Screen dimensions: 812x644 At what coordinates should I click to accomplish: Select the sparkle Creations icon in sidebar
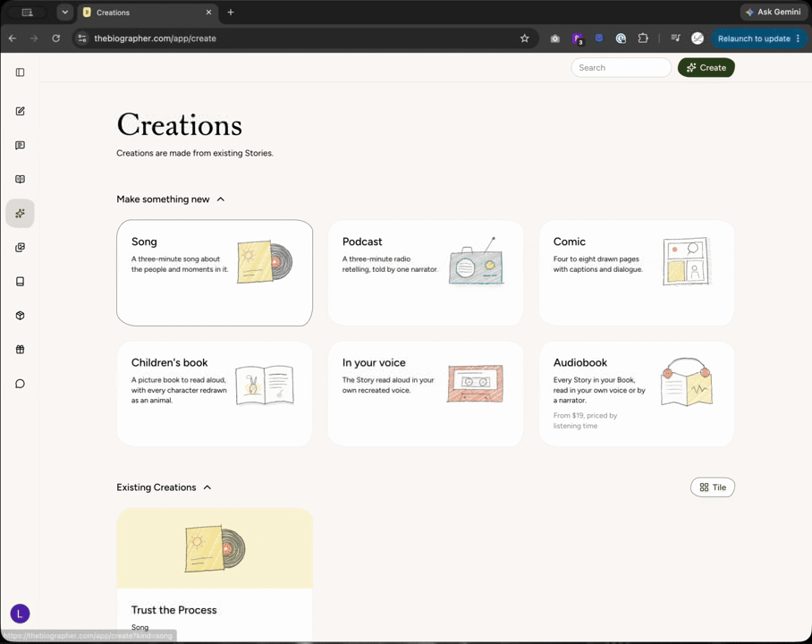point(21,214)
